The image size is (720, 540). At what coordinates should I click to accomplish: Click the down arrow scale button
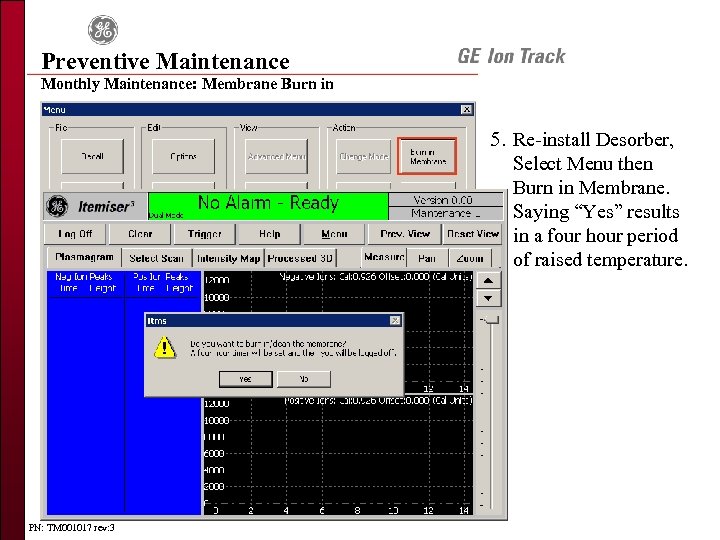tap(488, 298)
